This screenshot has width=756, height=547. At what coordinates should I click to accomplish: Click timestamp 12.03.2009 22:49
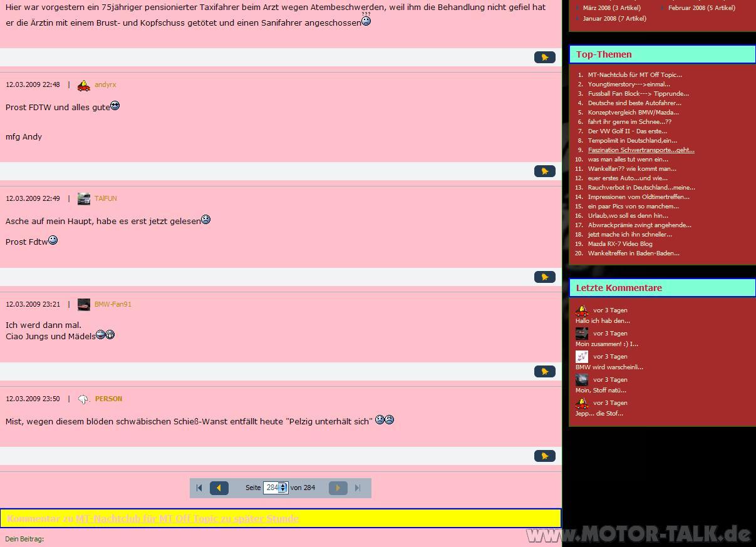coord(33,198)
